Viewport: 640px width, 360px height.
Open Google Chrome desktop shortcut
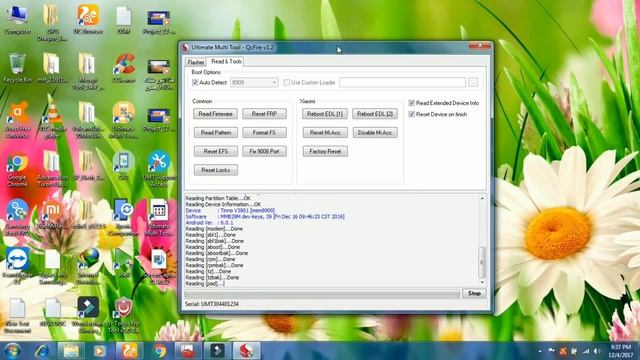[17, 169]
